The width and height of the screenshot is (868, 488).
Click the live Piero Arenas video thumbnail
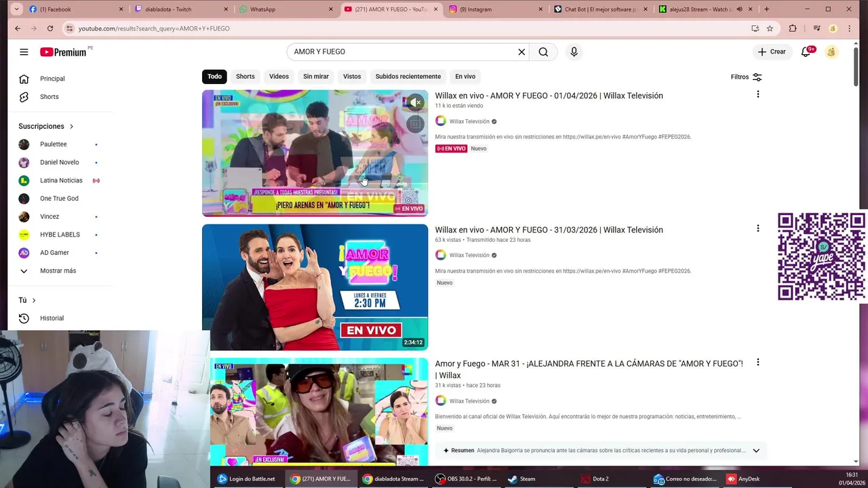(315, 153)
